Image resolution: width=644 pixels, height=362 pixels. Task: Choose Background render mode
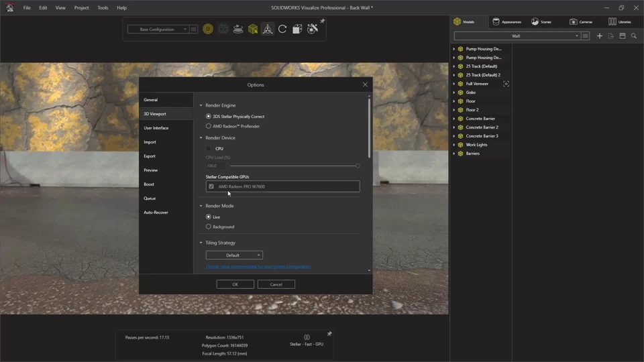tap(209, 227)
